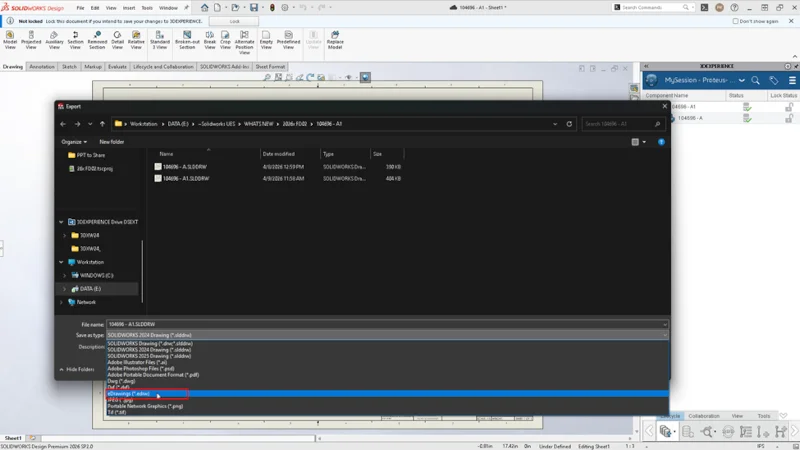Screen dimensions: 800x450
Task: Expand the MySession dropdown
Action: [x=741, y=80]
